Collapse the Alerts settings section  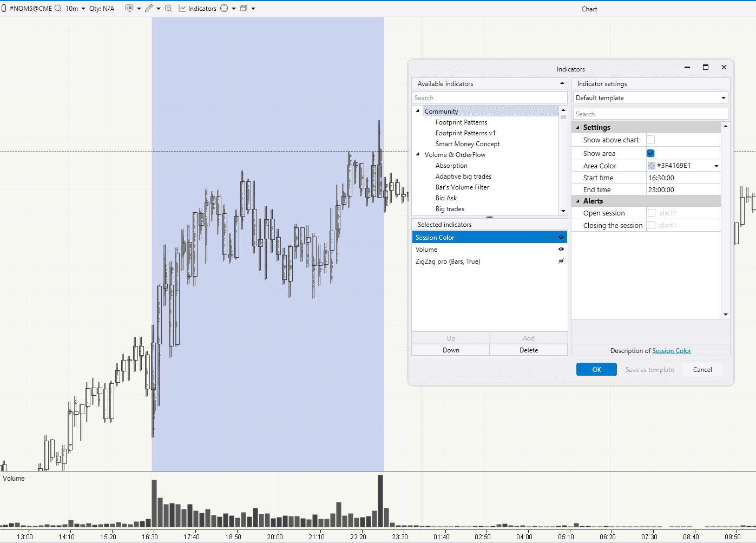[578, 201]
